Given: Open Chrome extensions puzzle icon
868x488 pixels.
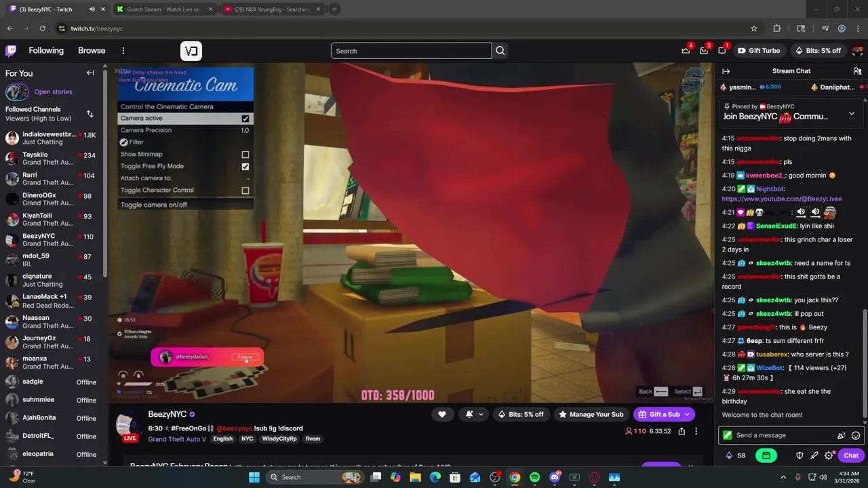Looking at the screenshot, I should 777,28.
